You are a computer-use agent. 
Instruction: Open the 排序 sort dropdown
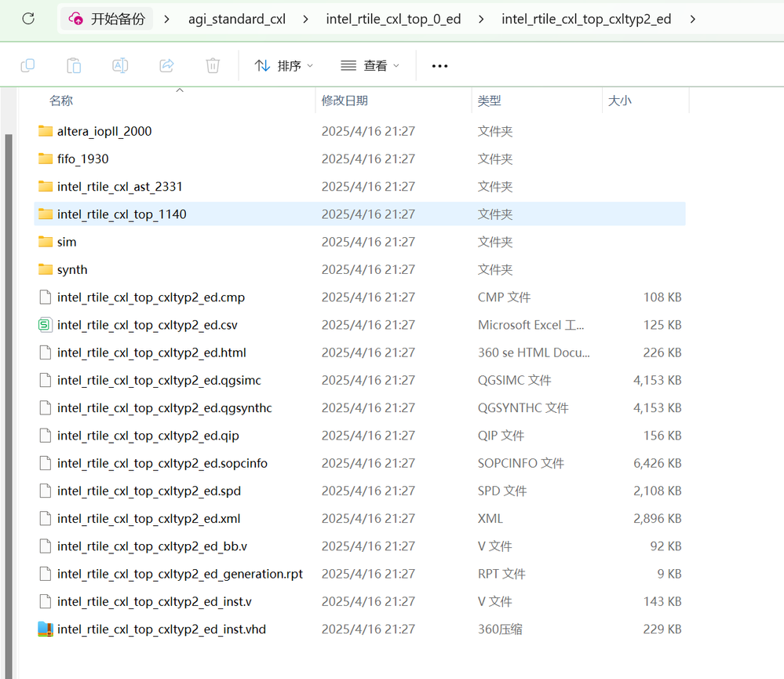pyautogui.click(x=283, y=65)
